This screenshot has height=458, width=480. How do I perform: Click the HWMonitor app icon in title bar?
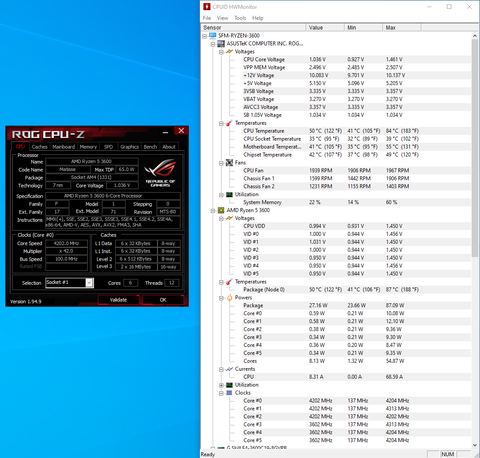207,7
